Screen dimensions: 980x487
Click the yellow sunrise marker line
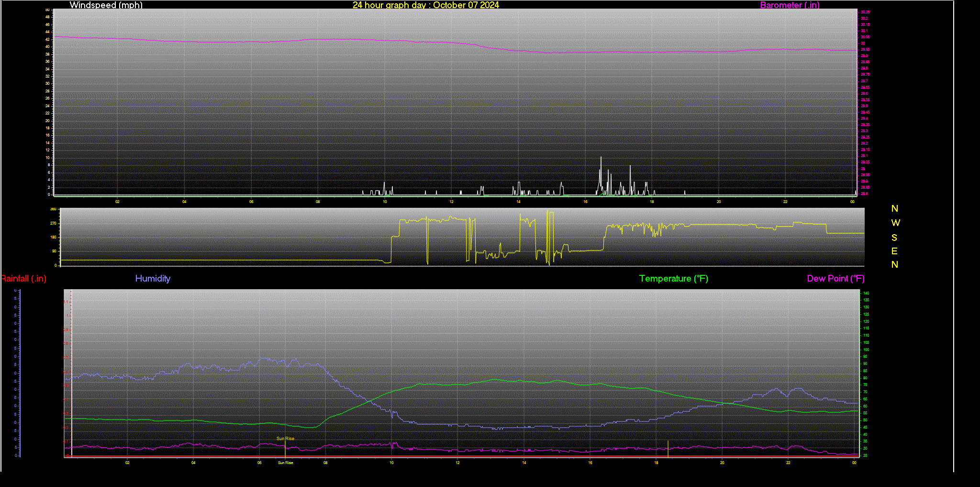pyautogui.click(x=285, y=449)
